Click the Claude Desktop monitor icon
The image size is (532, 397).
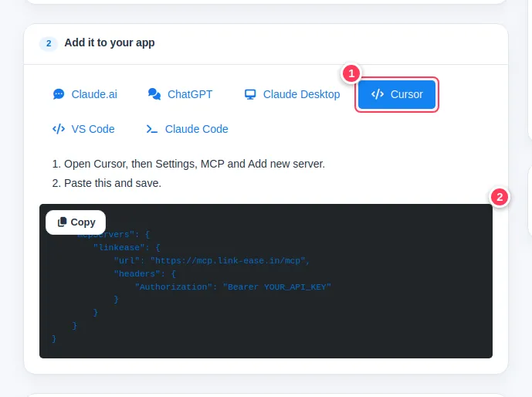click(250, 94)
